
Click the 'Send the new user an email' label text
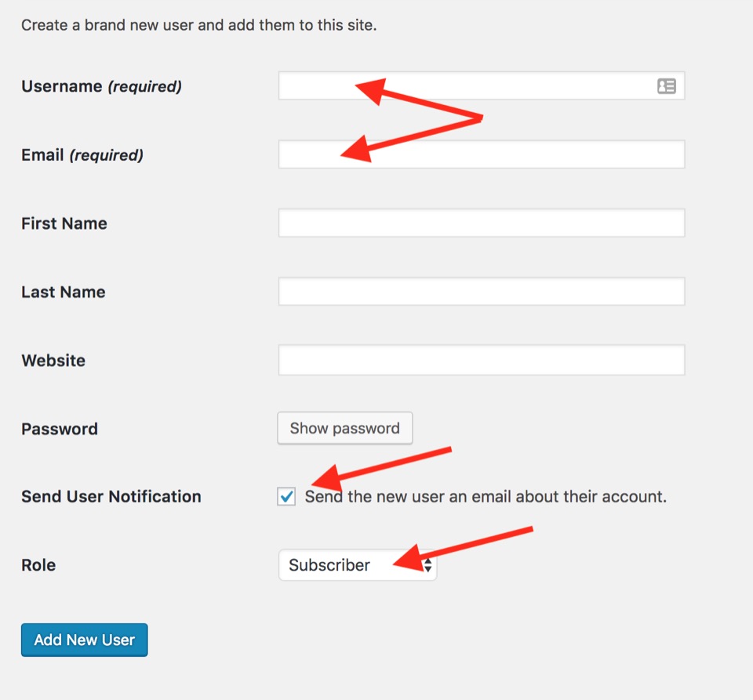pyautogui.click(x=486, y=496)
